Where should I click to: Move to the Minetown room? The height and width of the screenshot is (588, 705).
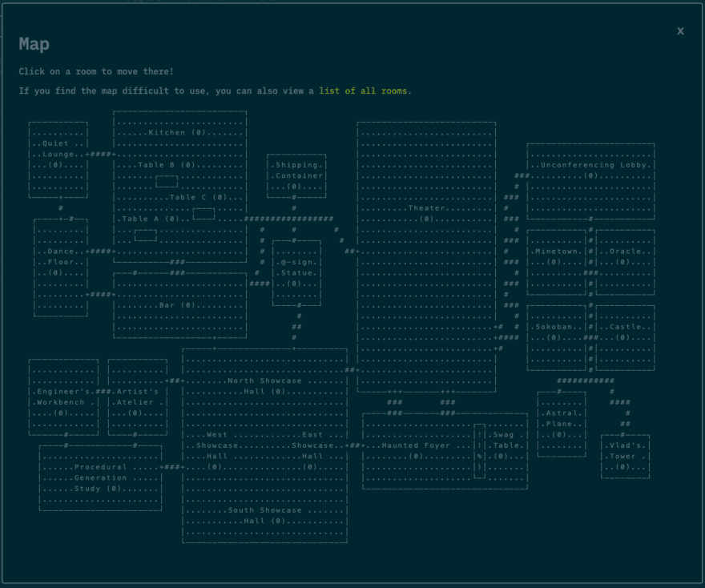click(557, 262)
